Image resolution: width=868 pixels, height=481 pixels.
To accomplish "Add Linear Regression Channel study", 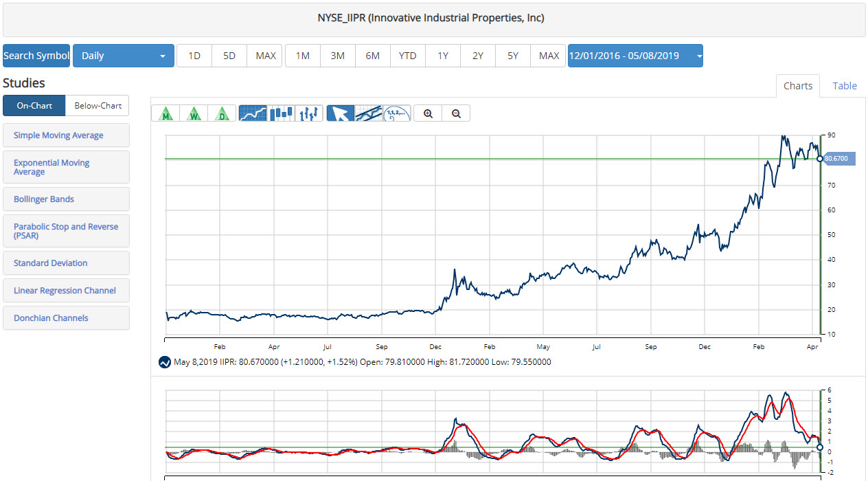I will 66,291.
